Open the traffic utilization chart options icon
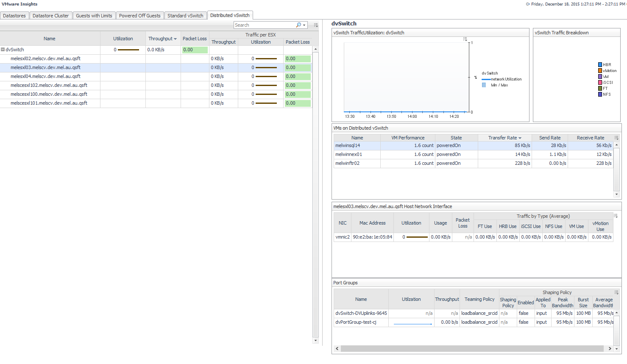The height and width of the screenshot is (364, 627). [x=465, y=39]
